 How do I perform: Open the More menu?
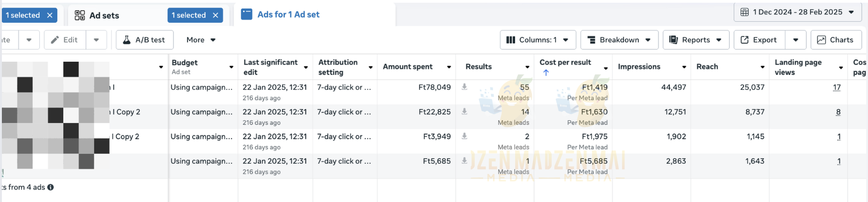[x=201, y=40]
